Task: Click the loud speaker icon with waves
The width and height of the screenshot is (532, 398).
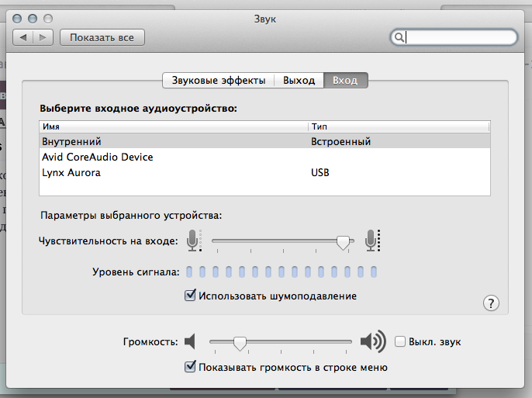Action: [x=373, y=341]
